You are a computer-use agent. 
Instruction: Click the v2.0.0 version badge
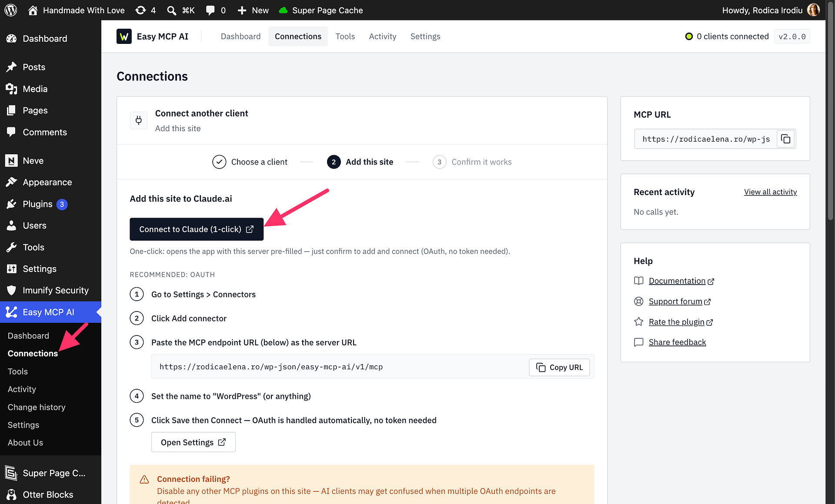pos(792,36)
